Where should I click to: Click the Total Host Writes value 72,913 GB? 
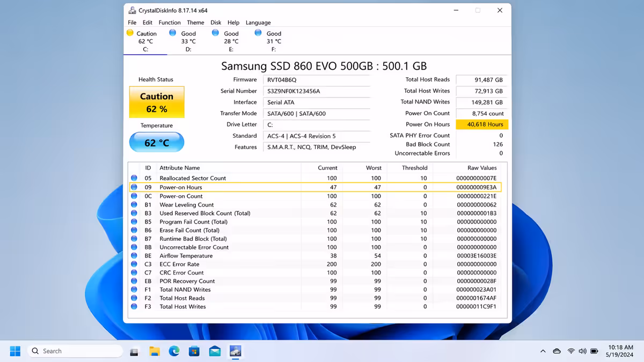click(x=481, y=91)
